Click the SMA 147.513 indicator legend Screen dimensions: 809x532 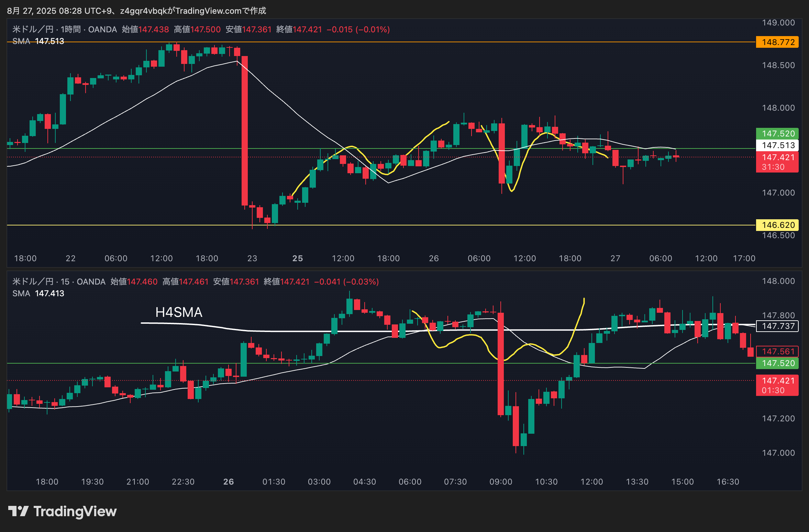(38, 41)
